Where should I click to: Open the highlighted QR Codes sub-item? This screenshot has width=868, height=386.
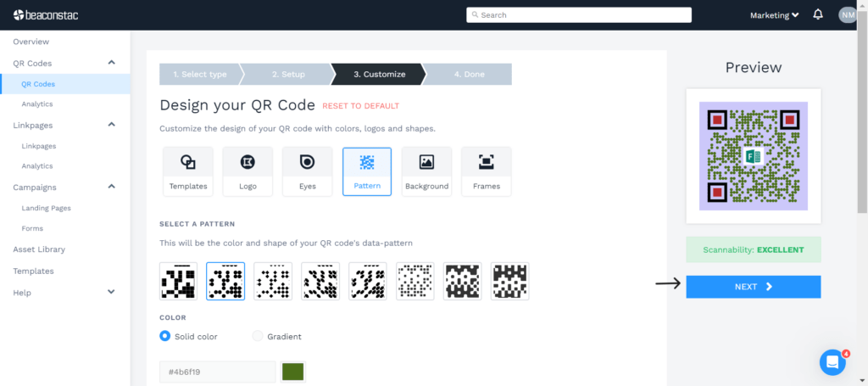click(64, 84)
